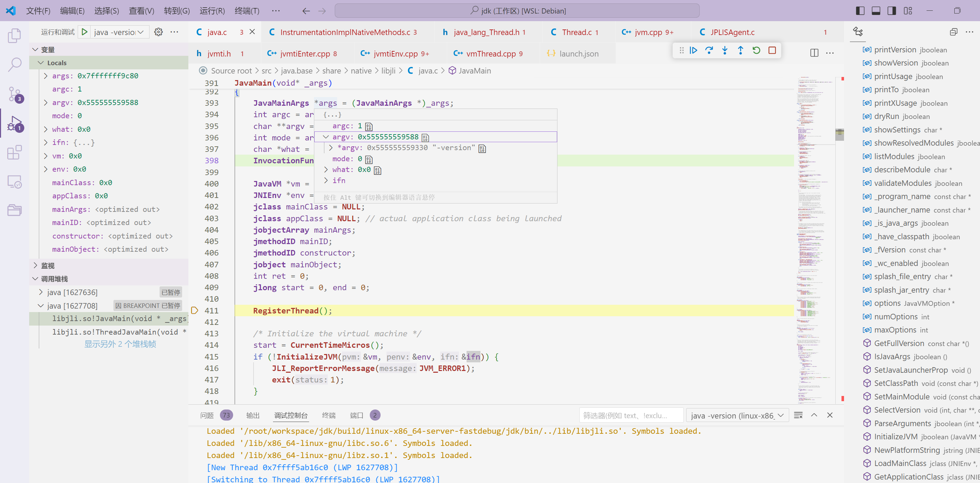Viewport: 980px width, 483px height.
Task: Open the Extensions view in activity bar
Action: (15, 153)
